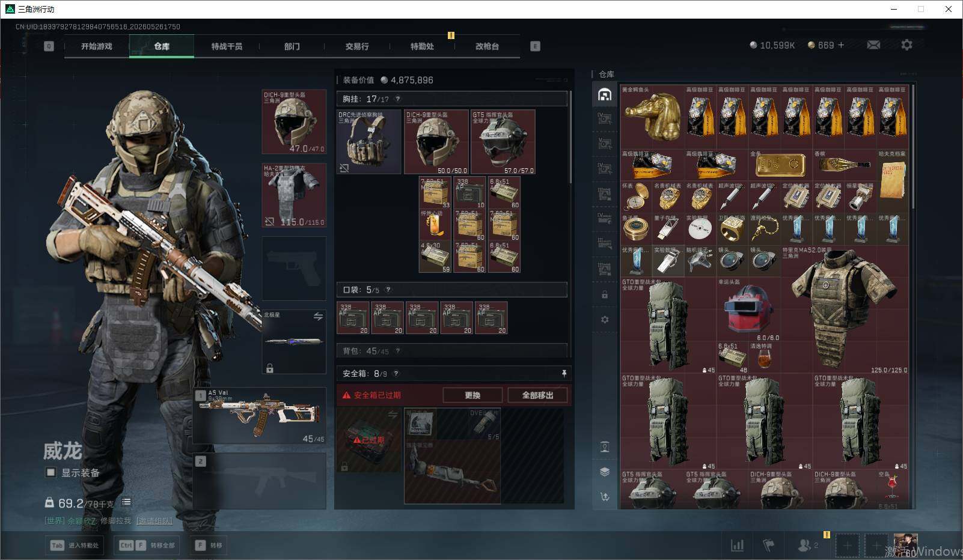963x560 pixels.
Task: Open the friends icon showing 2
Action: [x=807, y=545]
